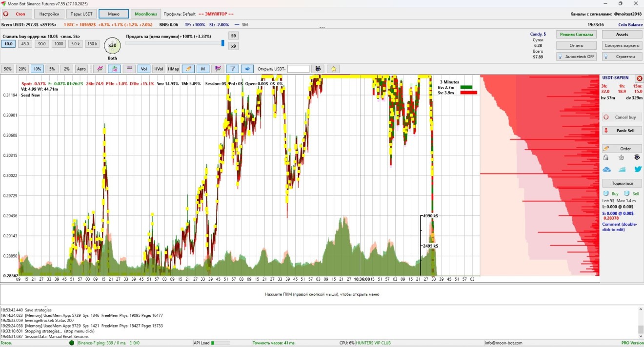644x347 pixels.
Task: Open the teal growth chart icon
Action: pos(622,170)
